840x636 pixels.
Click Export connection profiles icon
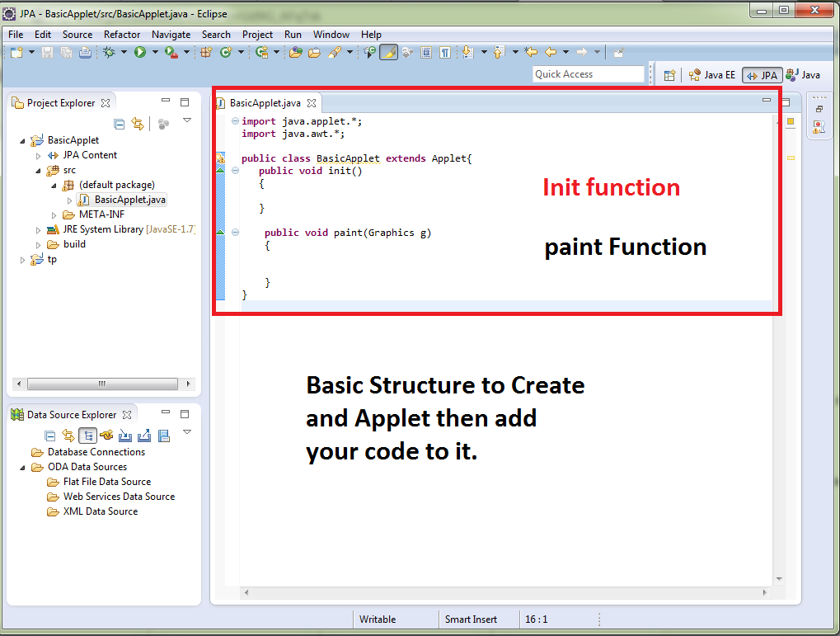144,436
